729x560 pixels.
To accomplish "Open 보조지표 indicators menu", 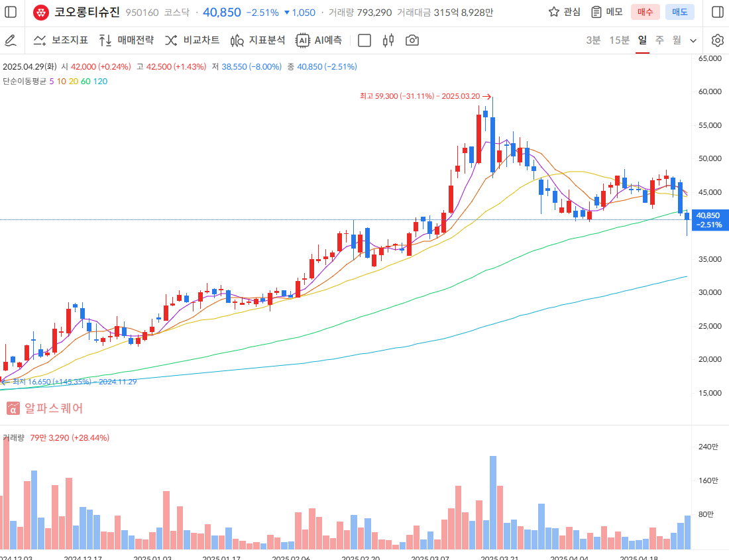I will point(60,40).
